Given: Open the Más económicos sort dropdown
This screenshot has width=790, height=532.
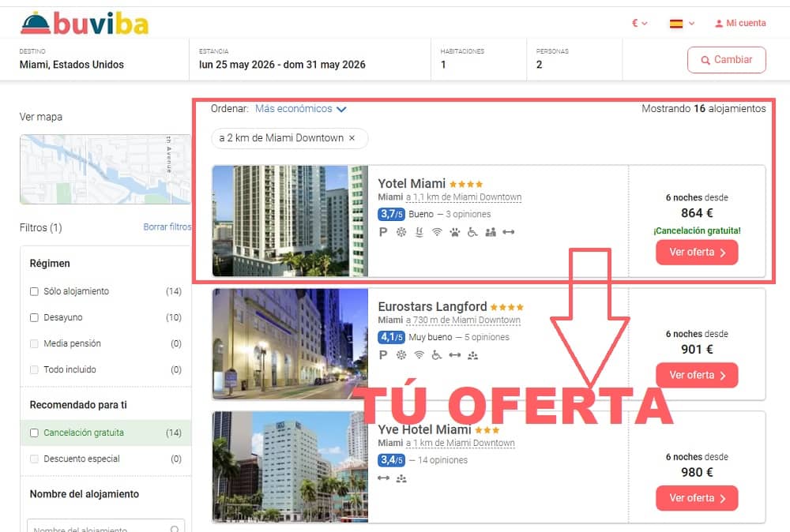Looking at the screenshot, I should (300, 109).
